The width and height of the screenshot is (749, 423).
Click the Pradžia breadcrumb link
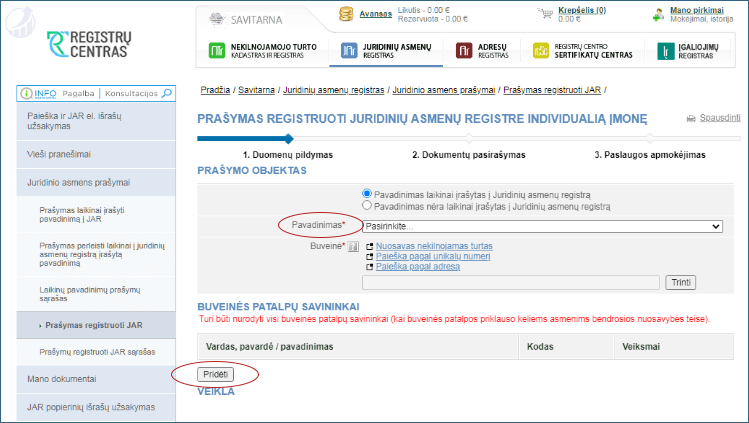pos(215,90)
